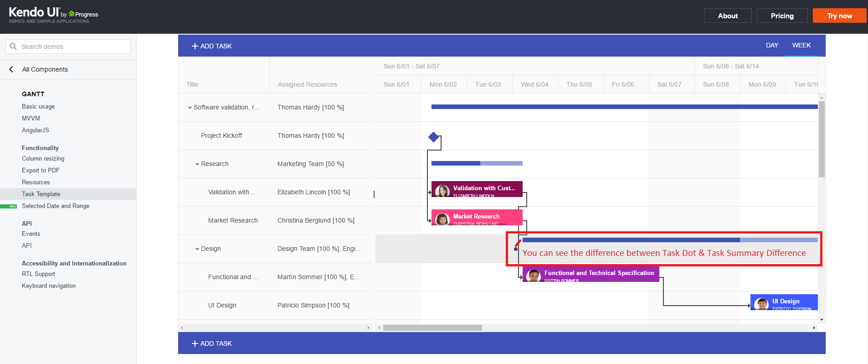868x364 pixels.
Task: Open the Resources demo
Action: (36, 182)
